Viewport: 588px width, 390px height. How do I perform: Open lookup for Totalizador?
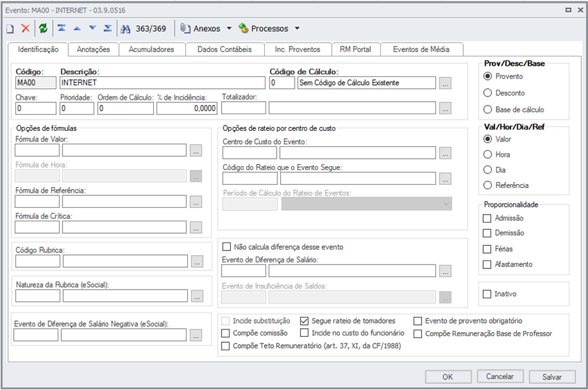(445, 108)
